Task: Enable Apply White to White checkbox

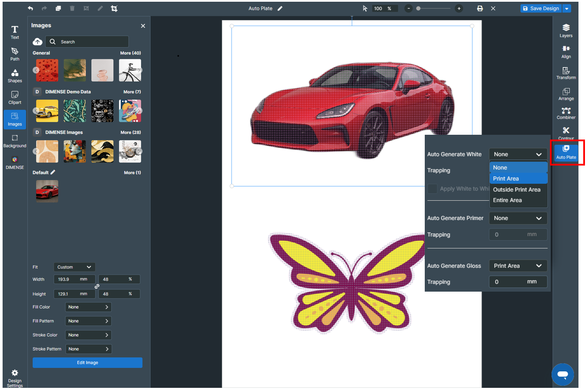Action: click(432, 189)
